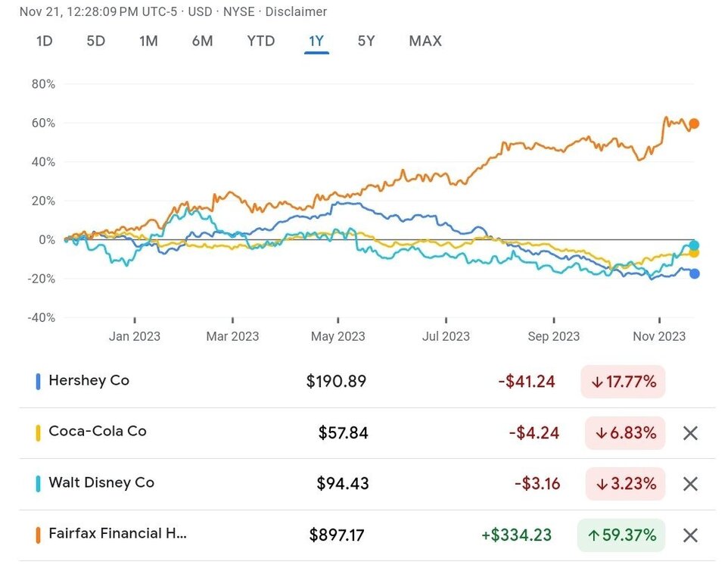Select the 6M time range tab
728x568 pixels.
202,41
